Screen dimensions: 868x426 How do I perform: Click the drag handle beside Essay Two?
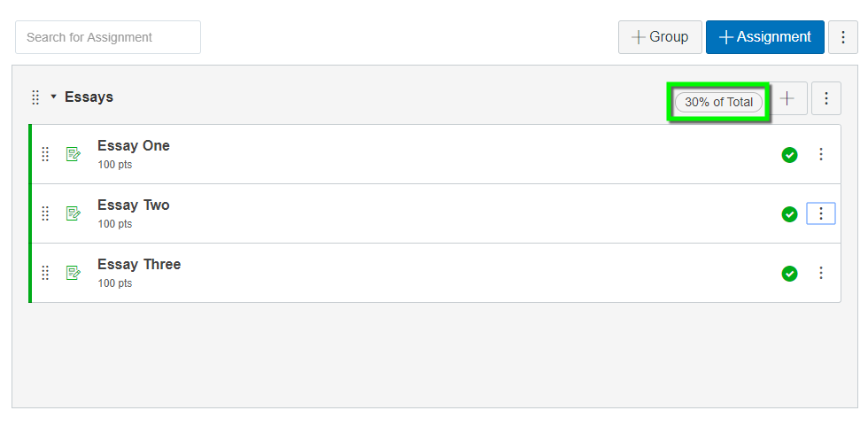45,213
